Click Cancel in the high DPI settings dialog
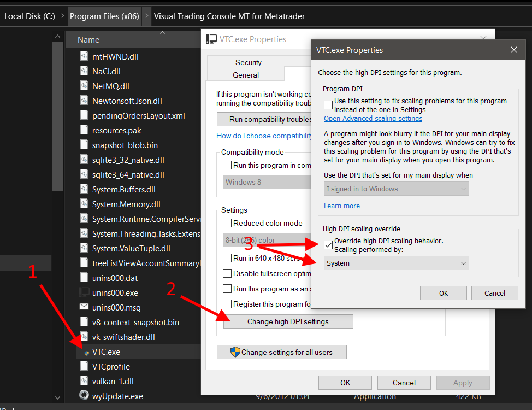Image resolution: width=532 pixels, height=410 pixels. (495, 293)
